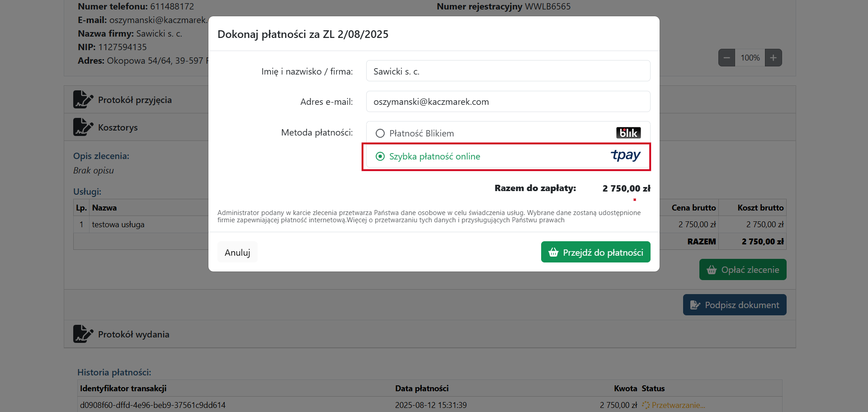The width and height of the screenshot is (868, 412).
Task: Click the Opłać zlecenie button
Action: coord(742,270)
